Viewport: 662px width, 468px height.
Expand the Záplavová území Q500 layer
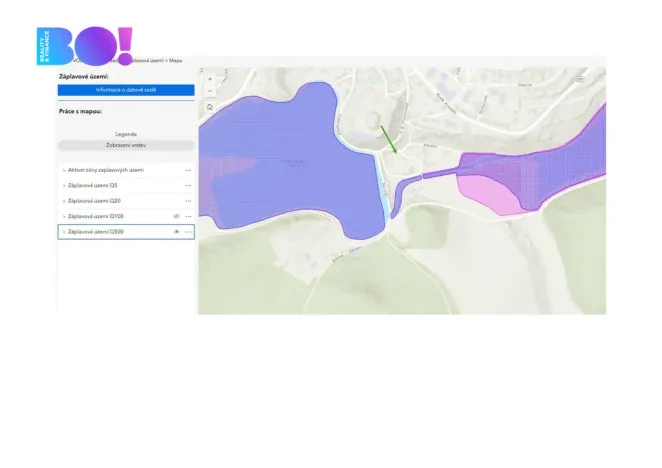[64, 231]
